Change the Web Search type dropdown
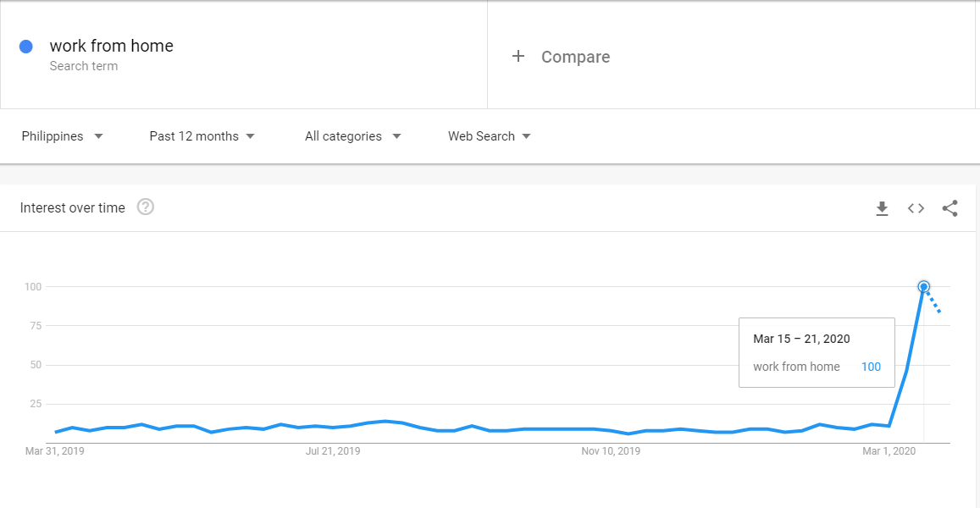 coord(489,136)
